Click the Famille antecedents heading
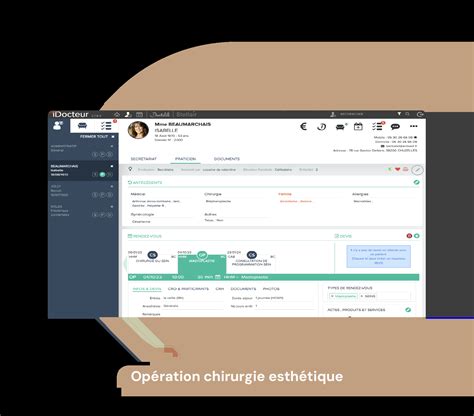Viewport: 474px width, 416px height. (x=285, y=194)
